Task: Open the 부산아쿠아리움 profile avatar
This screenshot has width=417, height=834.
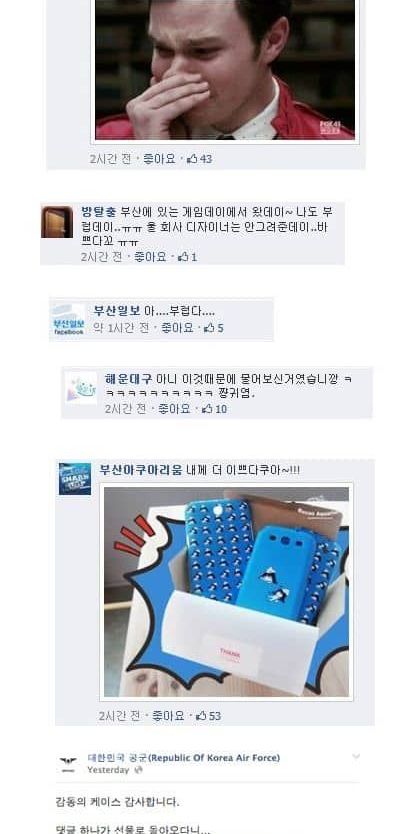Action: [x=74, y=479]
